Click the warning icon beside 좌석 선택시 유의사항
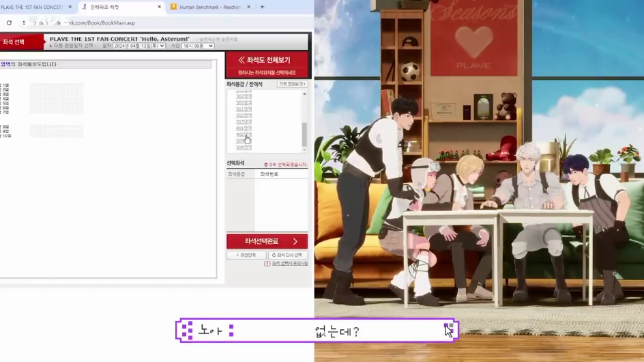This screenshot has width=644, height=362. [267, 264]
